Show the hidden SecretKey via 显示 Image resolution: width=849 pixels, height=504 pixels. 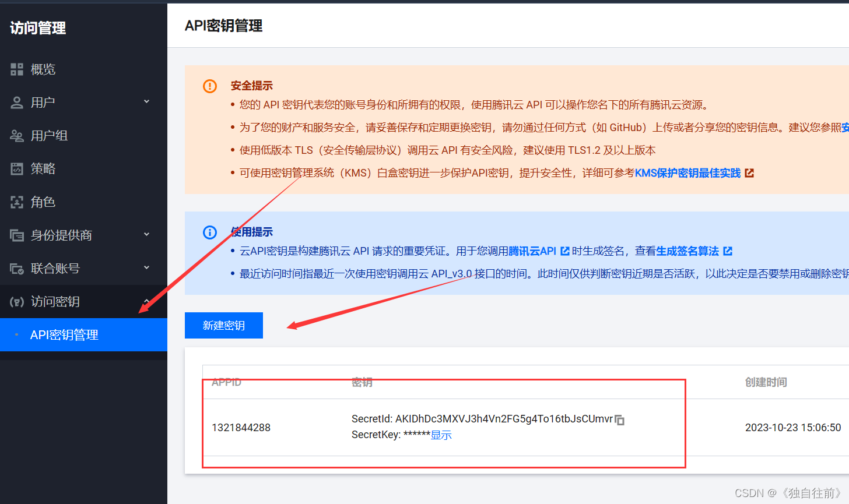(441, 435)
